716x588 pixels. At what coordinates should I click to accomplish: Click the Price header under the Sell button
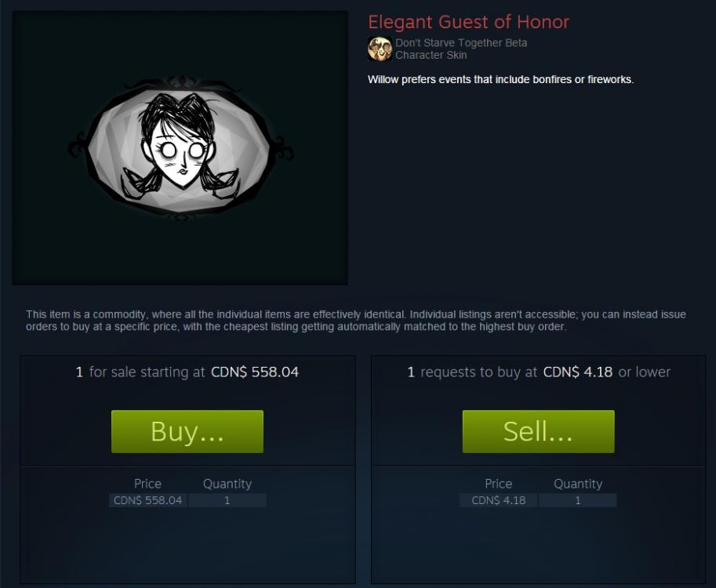tap(499, 484)
